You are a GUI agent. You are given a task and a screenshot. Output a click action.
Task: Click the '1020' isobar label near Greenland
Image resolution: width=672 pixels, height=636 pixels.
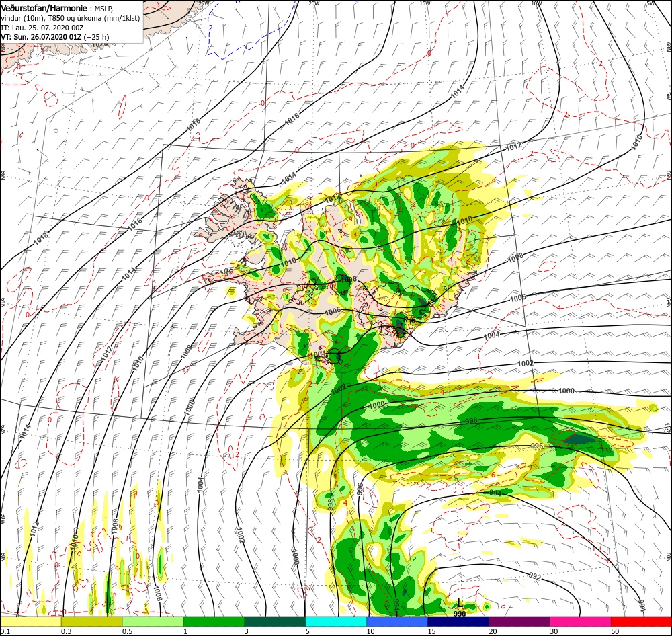(99, 44)
